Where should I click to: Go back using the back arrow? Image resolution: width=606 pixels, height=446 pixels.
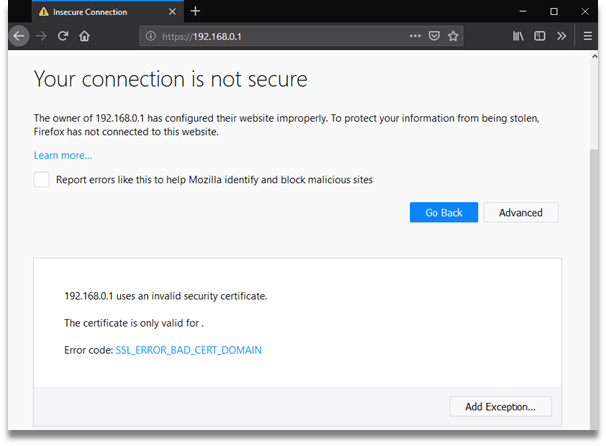19,36
